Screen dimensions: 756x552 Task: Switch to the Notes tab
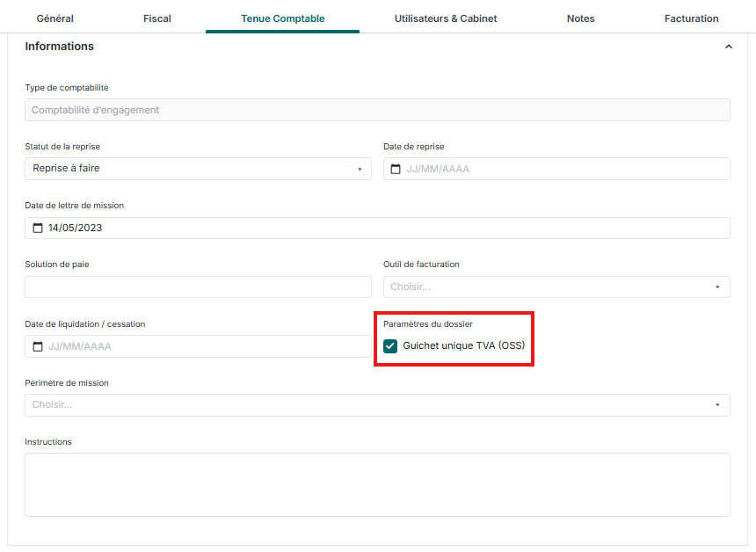[x=580, y=18]
